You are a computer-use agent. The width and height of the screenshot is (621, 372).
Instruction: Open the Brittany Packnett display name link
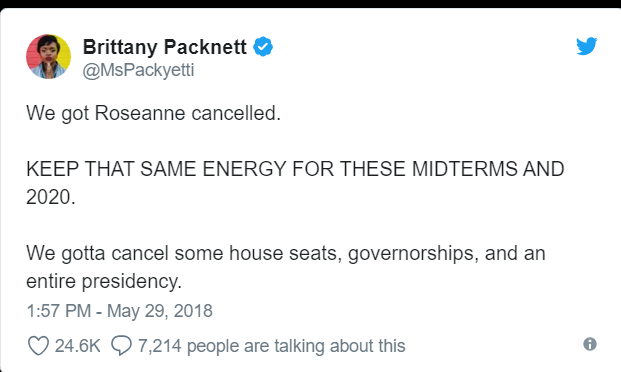point(164,47)
